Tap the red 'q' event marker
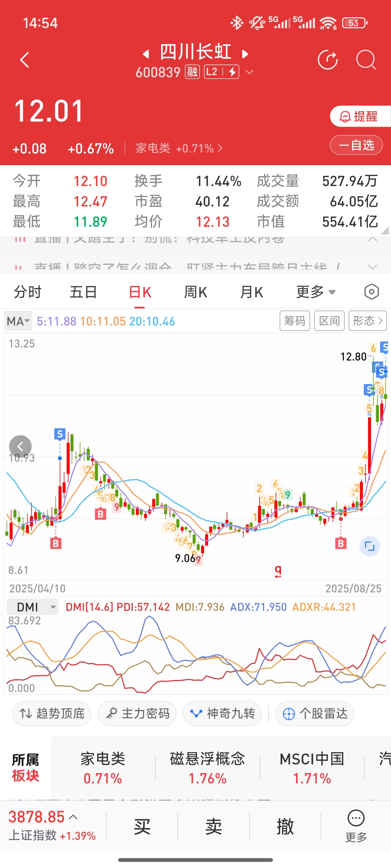The image size is (391, 868). 278,572
